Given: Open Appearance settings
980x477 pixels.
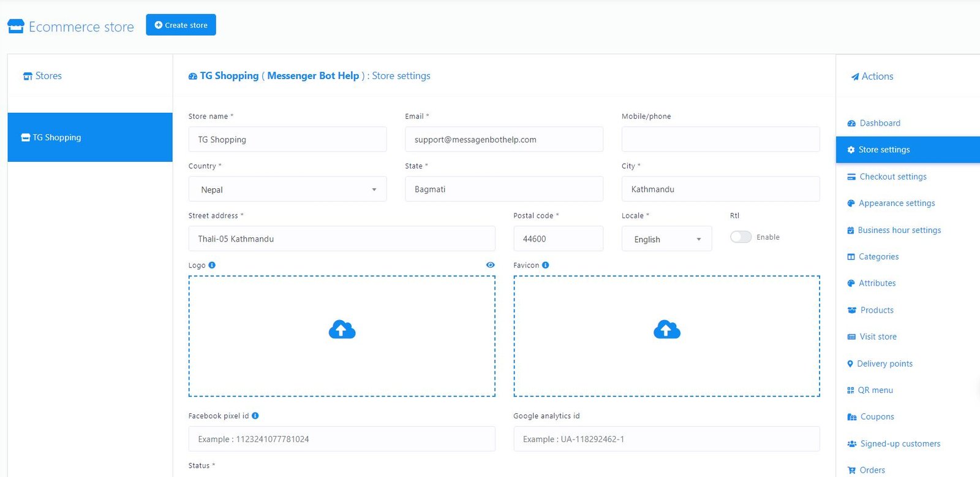Looking at the screenshot, I should tap(897, 203).
